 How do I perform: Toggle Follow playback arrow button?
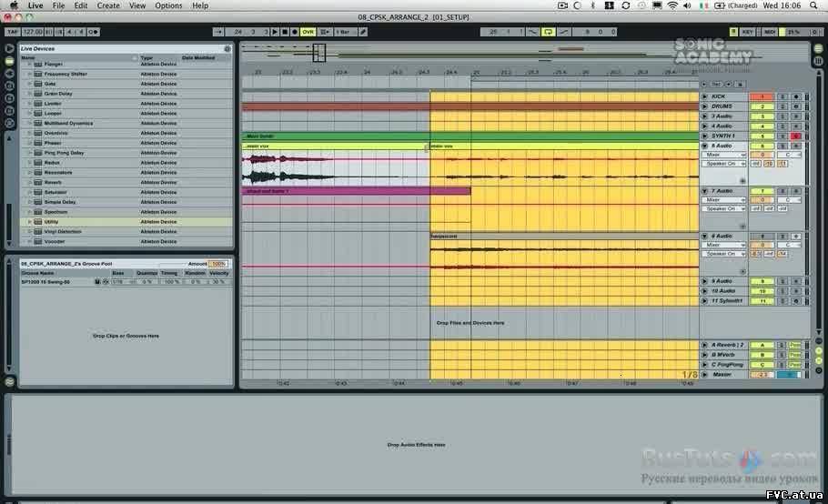point(218,32)
